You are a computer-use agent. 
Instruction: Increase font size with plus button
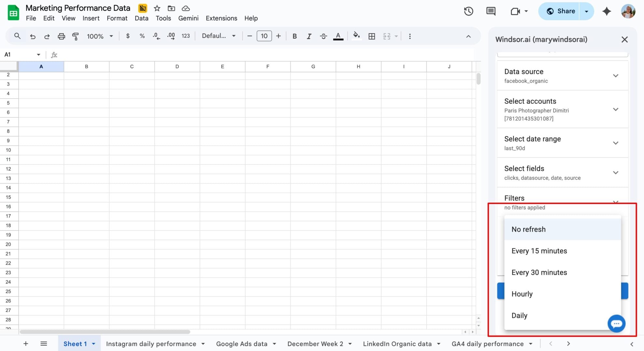278,36
